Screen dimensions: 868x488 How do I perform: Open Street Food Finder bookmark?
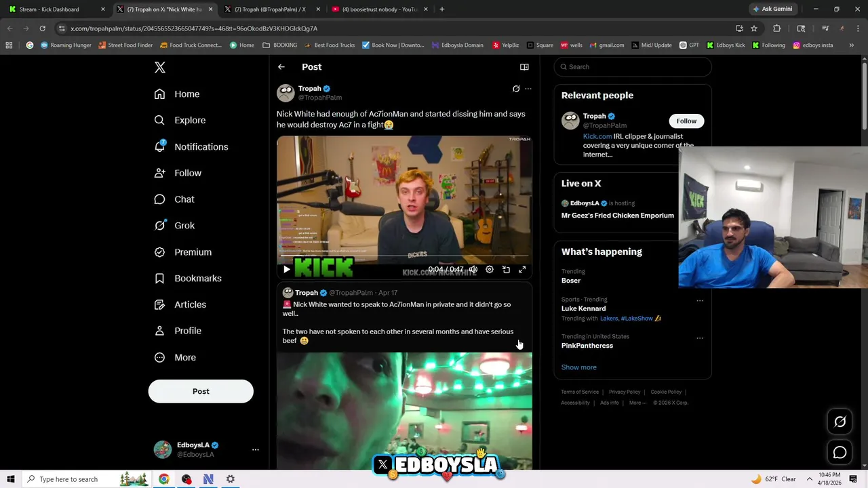coord(125,45)
